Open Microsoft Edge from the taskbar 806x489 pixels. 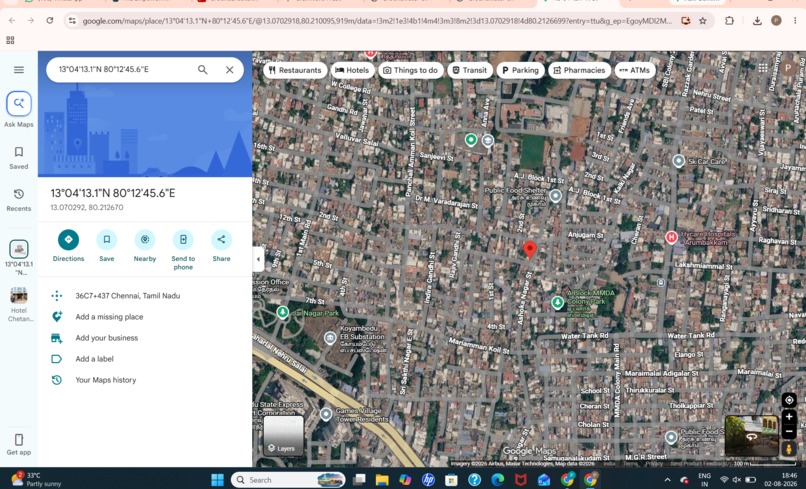[x=498, y=480]
